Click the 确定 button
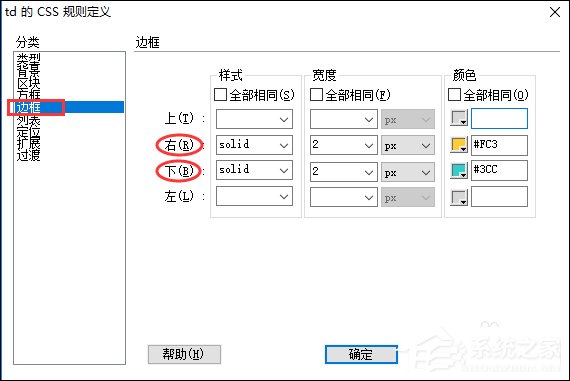This screenshot has height=381, width=570. [361, 354]
